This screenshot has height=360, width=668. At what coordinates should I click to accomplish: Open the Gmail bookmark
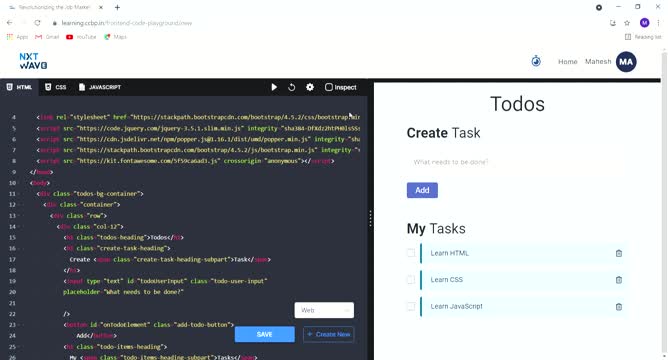(x=47, y=37)
